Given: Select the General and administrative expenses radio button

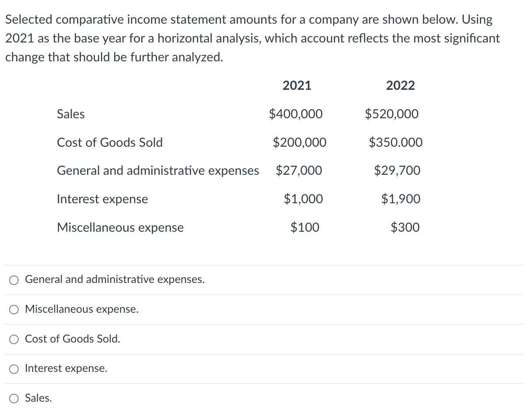Looking at the screenshot, I should point(15,280).
